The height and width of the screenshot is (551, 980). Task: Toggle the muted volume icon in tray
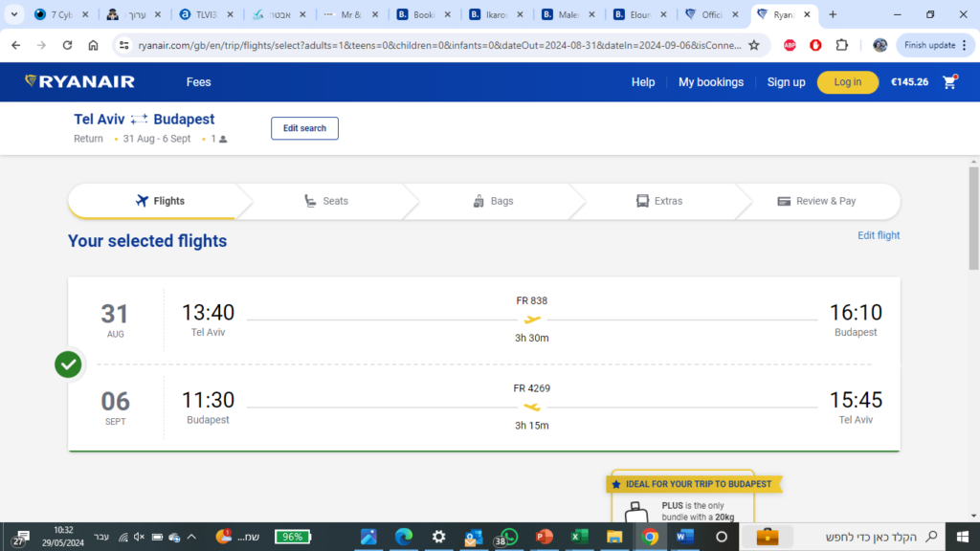click(x=139, y=537)
